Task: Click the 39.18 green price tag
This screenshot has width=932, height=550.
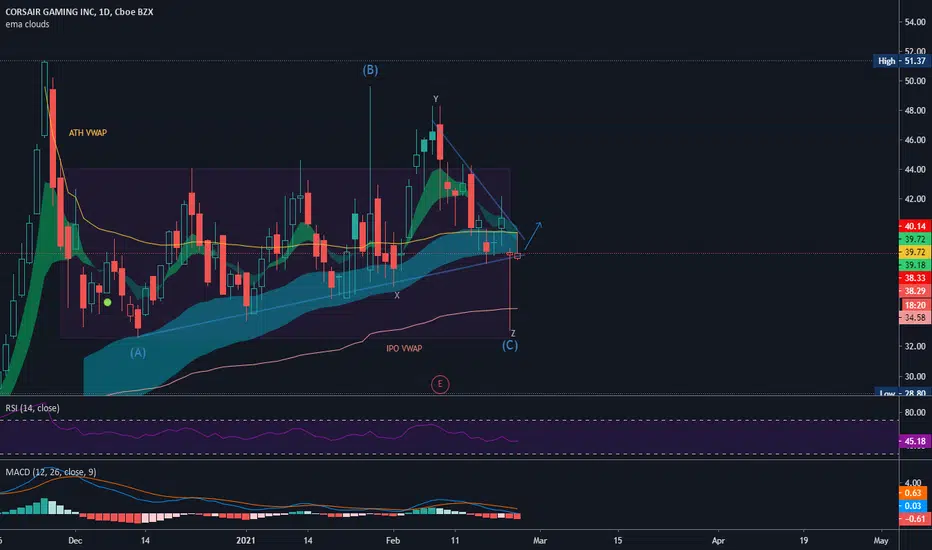Action: 914,265
